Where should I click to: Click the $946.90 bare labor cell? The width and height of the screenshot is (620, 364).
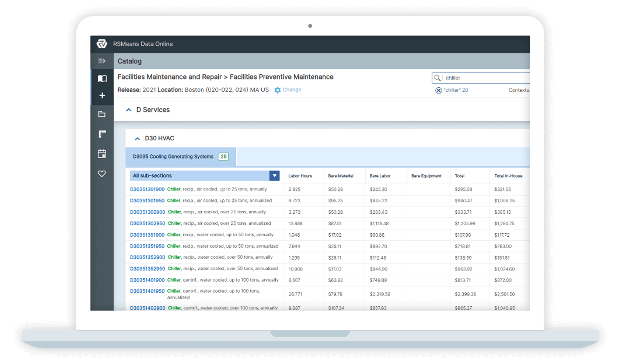(x=378, y=269)
